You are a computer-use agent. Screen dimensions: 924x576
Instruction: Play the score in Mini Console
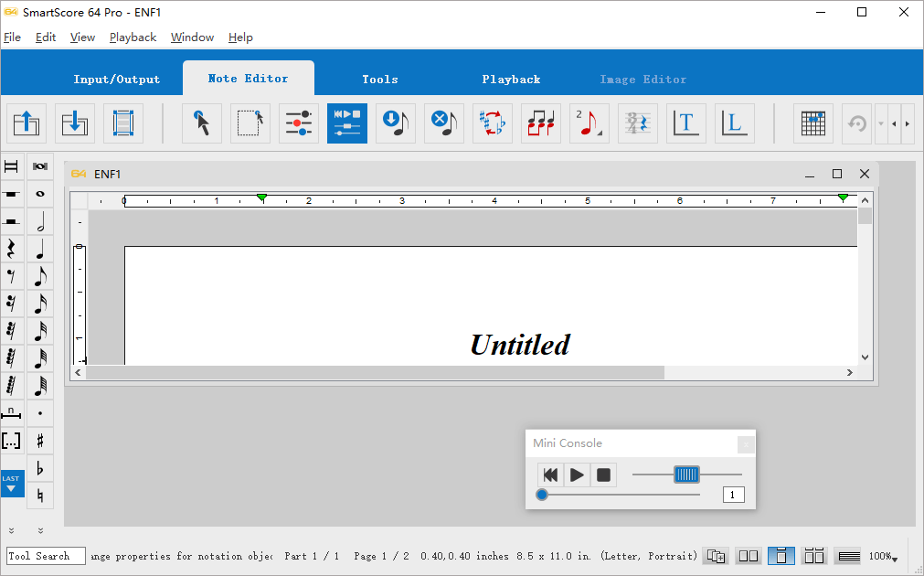pyautogui.click(x=577, y=475)
